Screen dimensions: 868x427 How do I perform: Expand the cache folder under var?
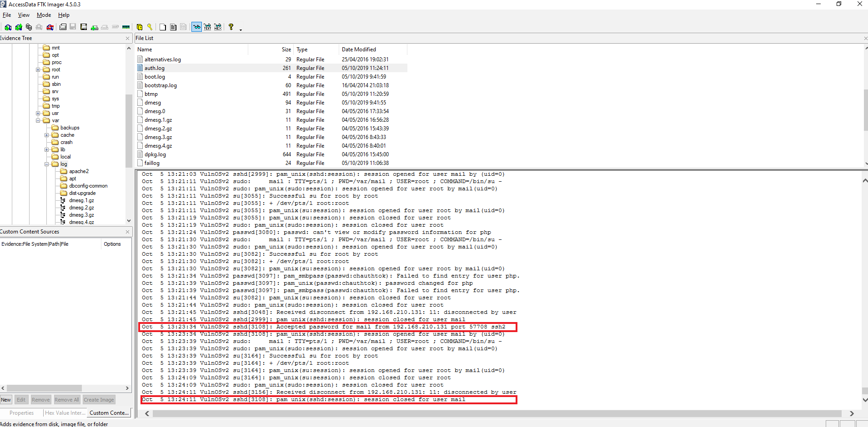coord(47,135)
